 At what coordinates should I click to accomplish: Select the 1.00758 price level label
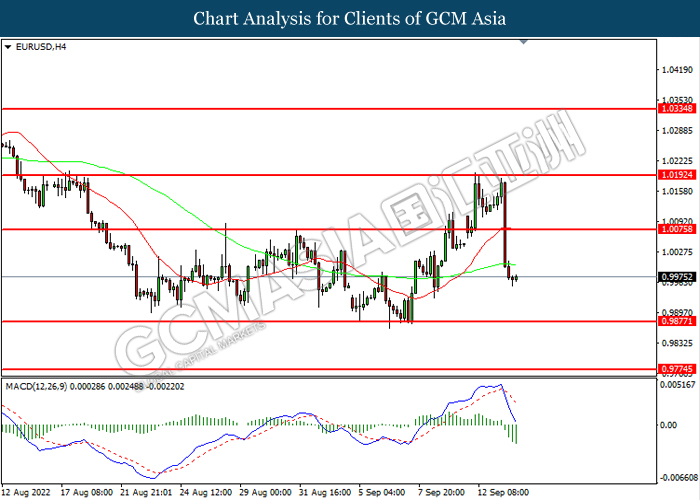[x=677, y=229]
